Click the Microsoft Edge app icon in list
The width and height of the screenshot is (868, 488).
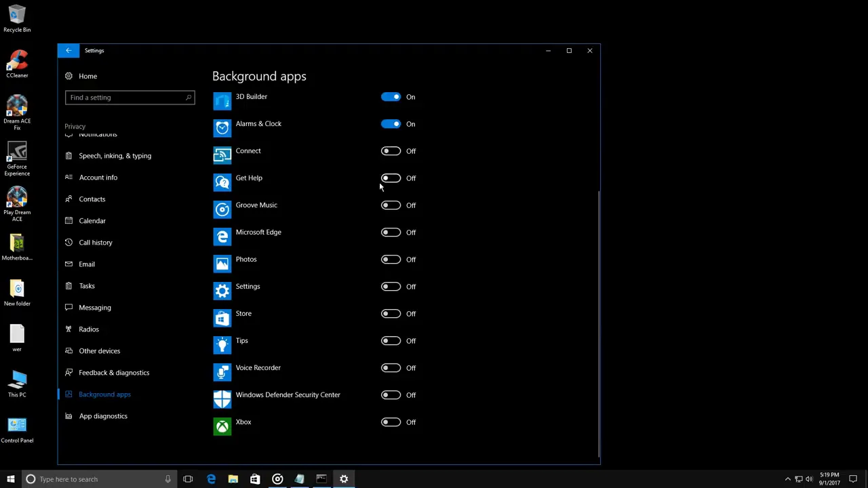(x=222, y=237)
